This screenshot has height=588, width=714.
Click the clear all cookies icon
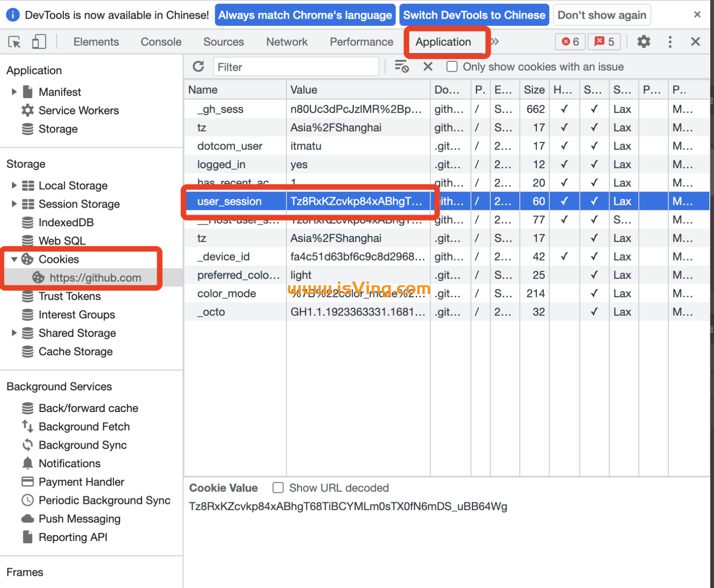click(x=401, y=67)
